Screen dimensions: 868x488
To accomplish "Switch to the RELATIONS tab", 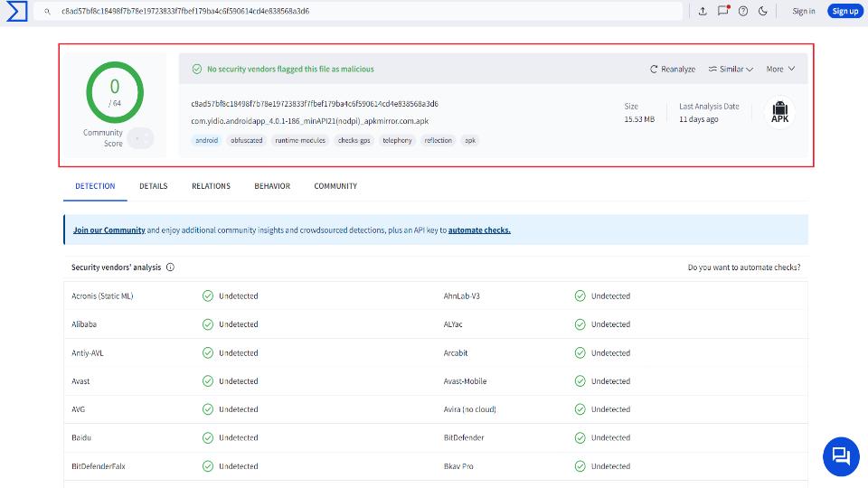I will tap(211, 186).
